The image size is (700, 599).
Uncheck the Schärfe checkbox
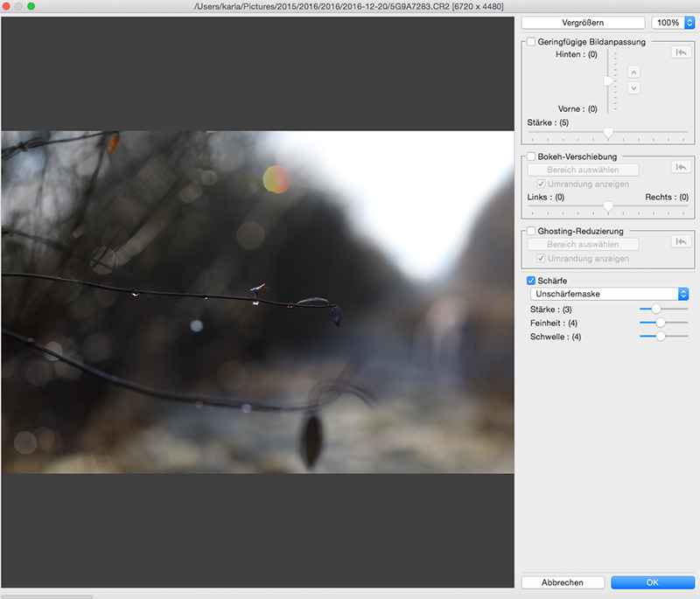click(531, 280)
